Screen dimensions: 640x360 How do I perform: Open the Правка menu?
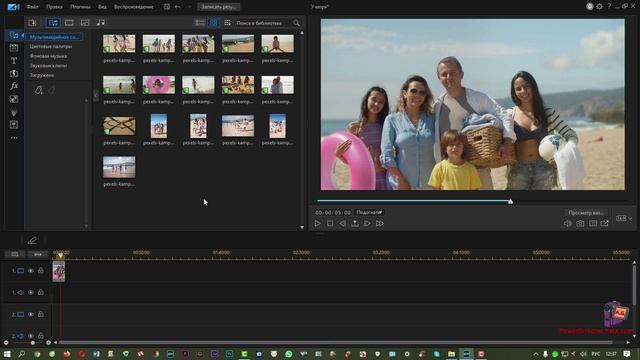[x=54, y=7]
